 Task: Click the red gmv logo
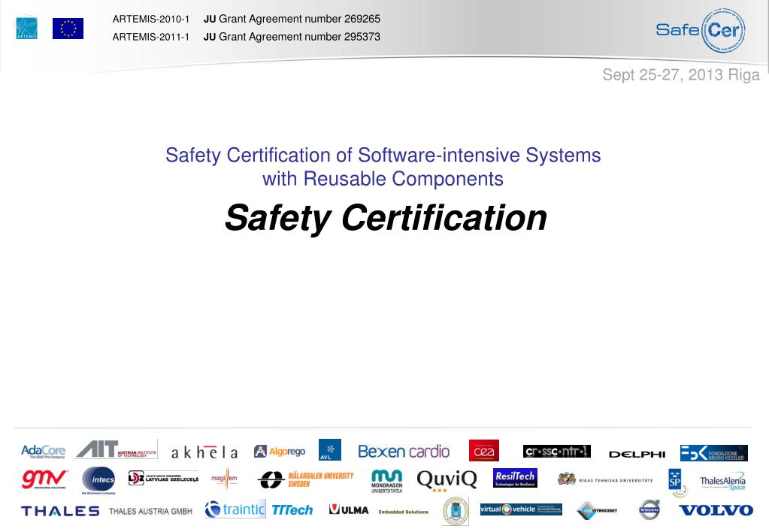(x=44, y=479)
